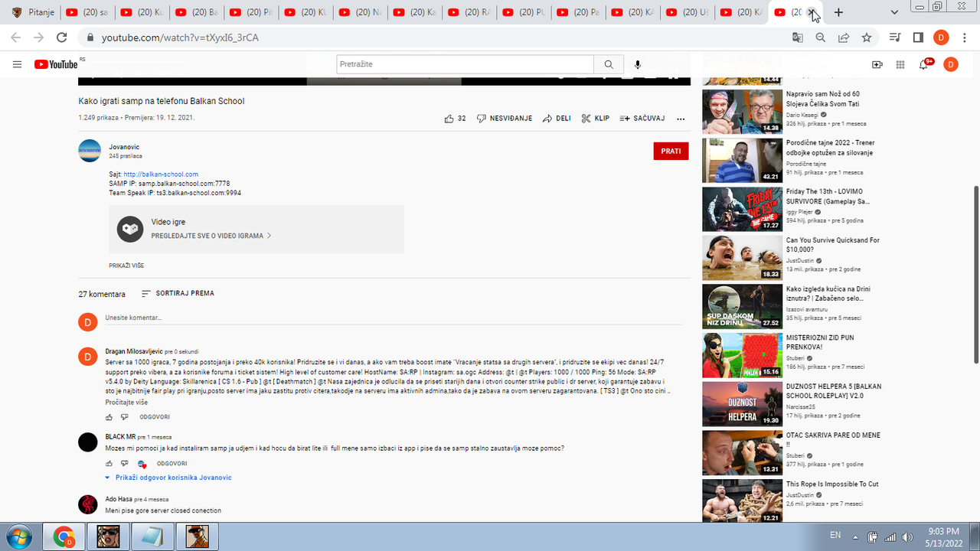
Task: Focus the Pretražite search field
Action: [465, 64]
